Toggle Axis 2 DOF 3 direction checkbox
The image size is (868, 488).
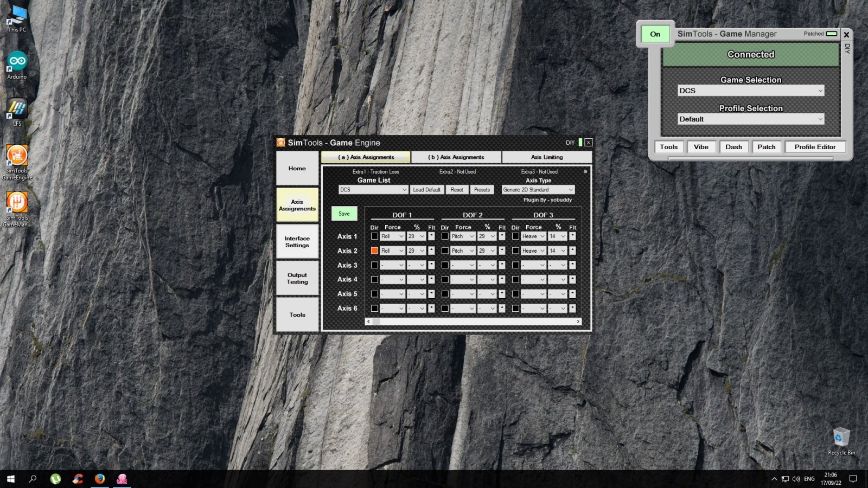[x=515, y=251]
